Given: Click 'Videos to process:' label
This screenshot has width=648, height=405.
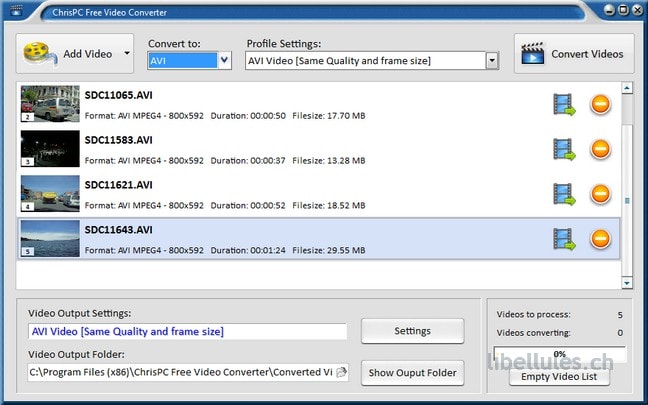Looking at the screenshot, I should click(534, 314).
